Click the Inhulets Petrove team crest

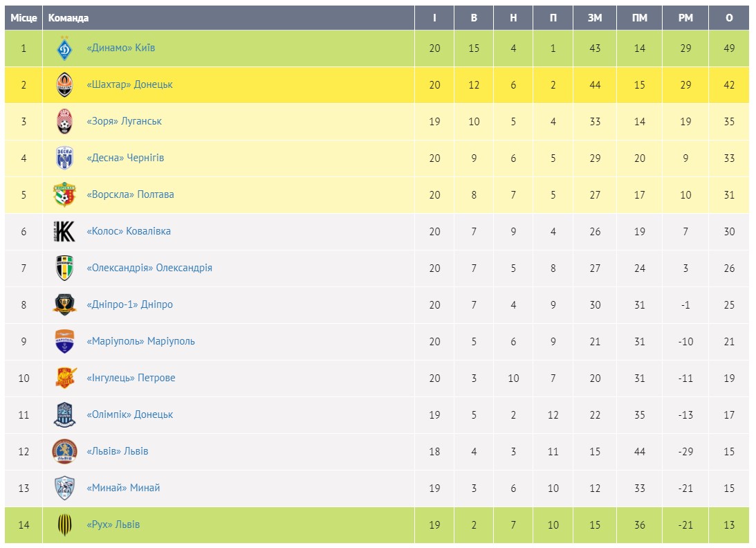tap(64, 378)
